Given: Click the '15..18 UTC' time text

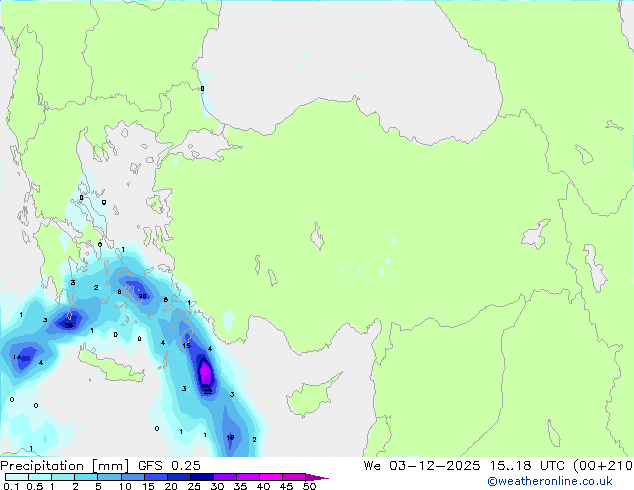Looking at the screenshot, I should (526, 466).
